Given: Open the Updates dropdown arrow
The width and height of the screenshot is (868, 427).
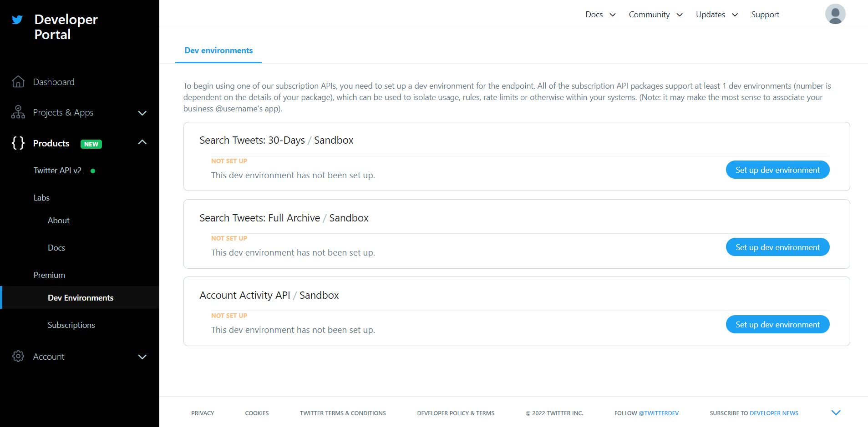Looking at the screenshot, I should [x=735, y=15].
